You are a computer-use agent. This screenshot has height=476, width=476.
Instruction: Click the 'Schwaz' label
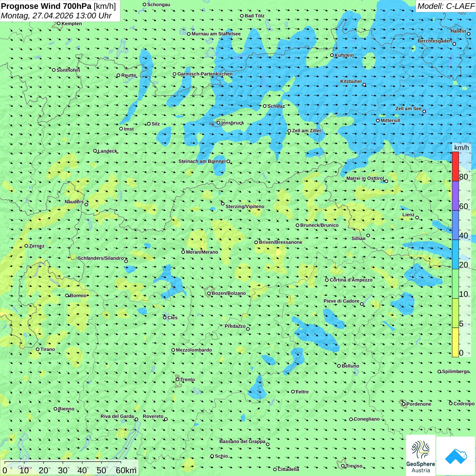pos(276,106)
